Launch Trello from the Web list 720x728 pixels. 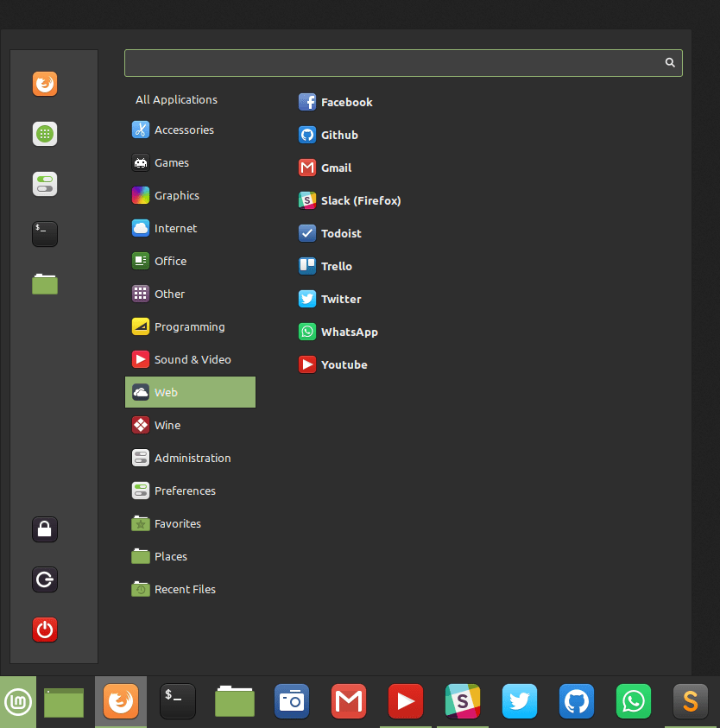pos(337,266)
